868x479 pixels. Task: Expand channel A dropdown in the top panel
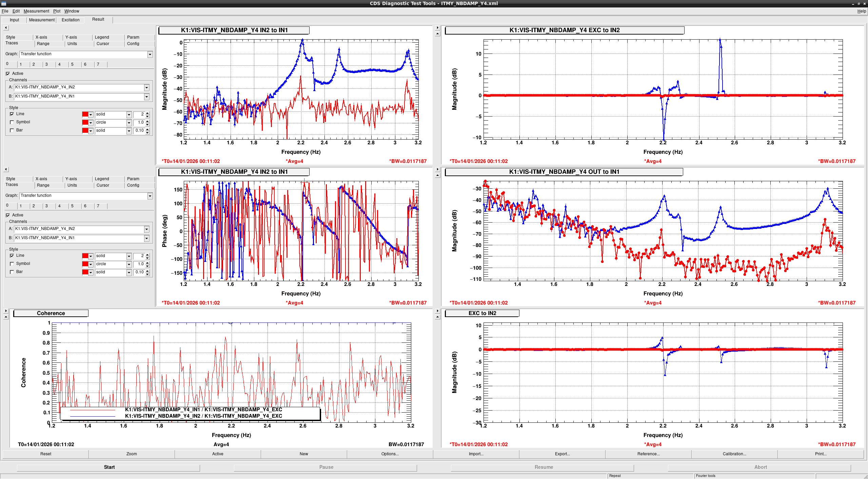pyautogui.click(x=146, y=87)
